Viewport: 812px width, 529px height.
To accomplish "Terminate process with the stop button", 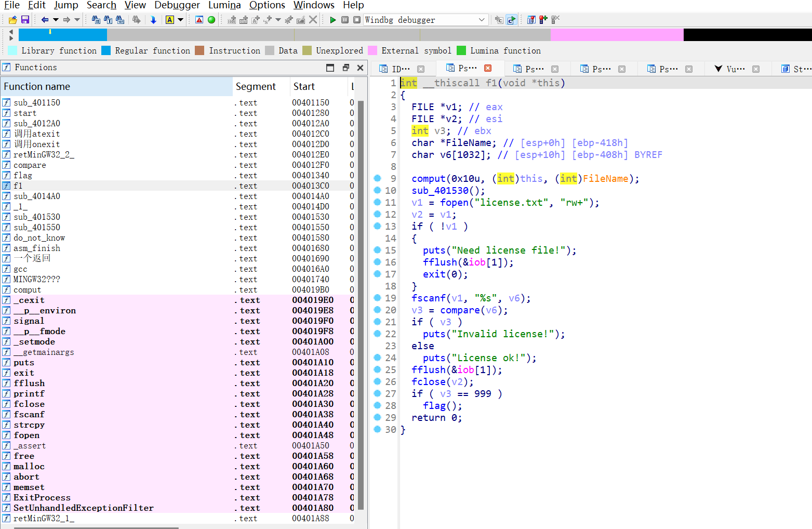I will 357,20.
